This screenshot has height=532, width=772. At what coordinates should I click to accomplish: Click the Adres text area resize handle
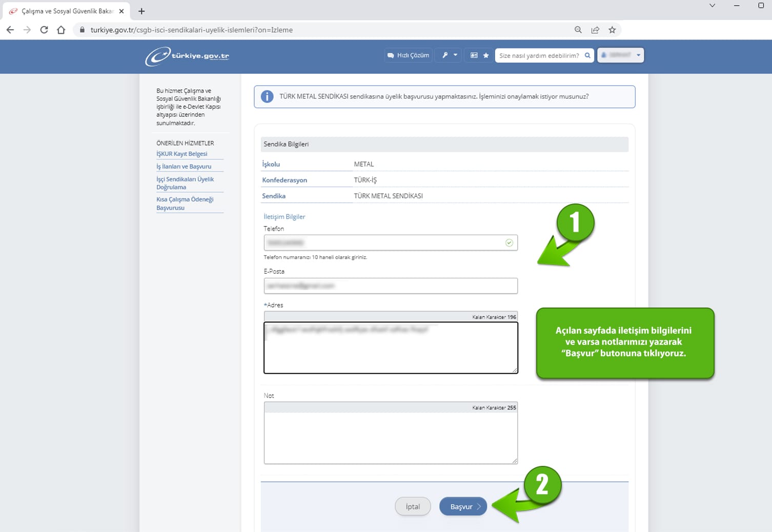coord(514,370)
